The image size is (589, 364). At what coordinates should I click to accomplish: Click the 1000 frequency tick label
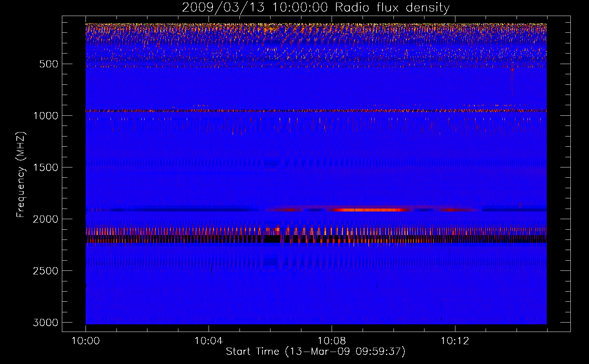coord(46,116)
